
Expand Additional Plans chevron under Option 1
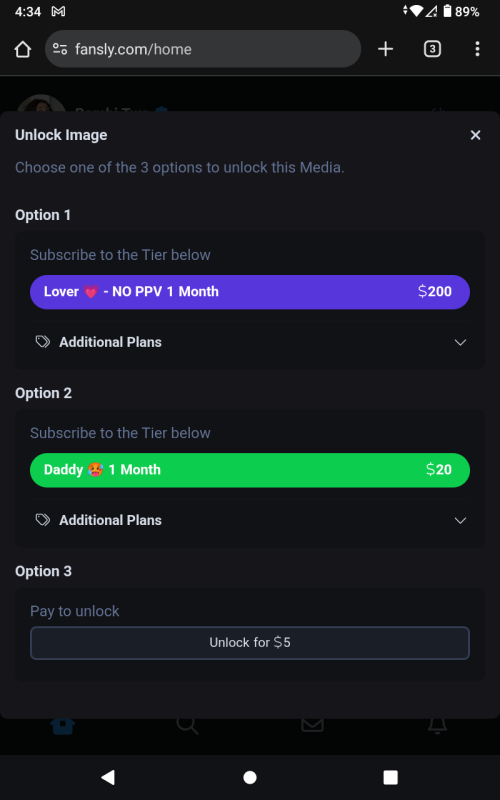click(x=460, y=342)
